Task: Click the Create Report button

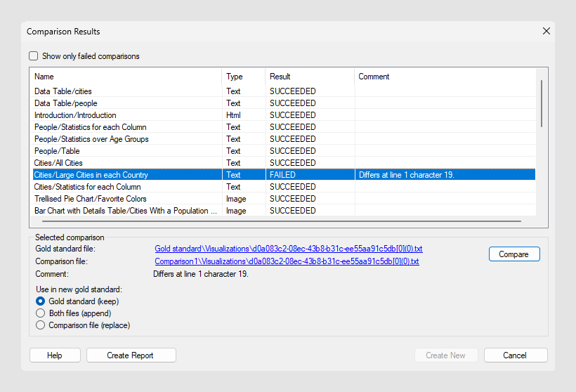Action: point(131,355)
